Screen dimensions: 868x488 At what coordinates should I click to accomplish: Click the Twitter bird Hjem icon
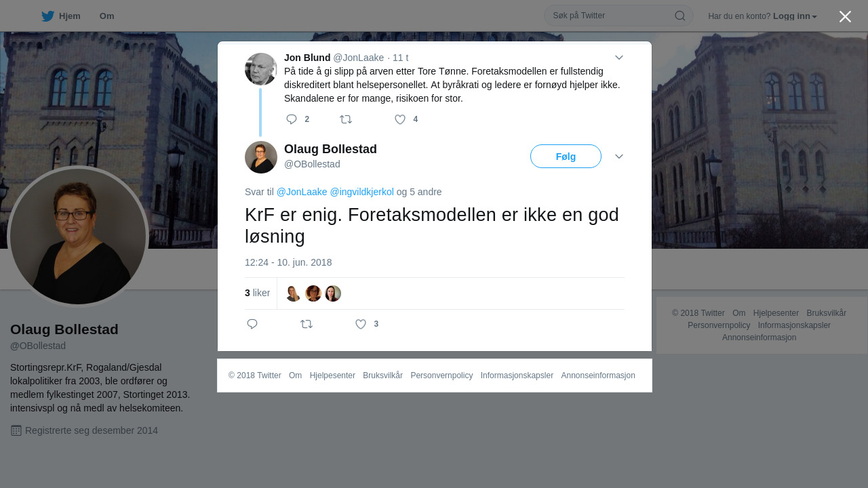47,16
